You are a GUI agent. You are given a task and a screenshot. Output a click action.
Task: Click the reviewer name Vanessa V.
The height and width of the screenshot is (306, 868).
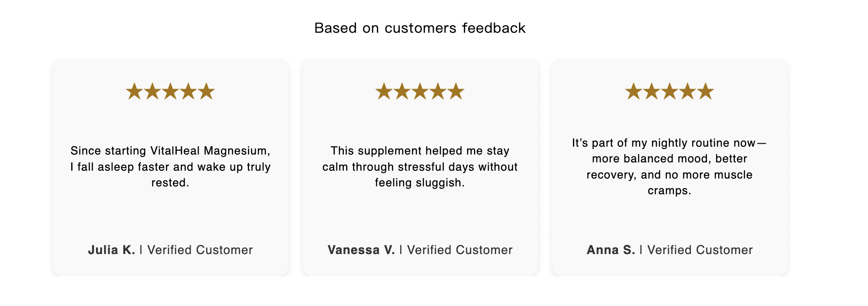coord(361,250)
